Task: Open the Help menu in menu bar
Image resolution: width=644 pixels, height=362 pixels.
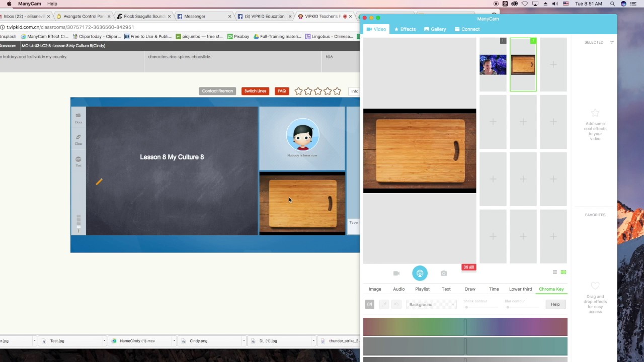Action: pos(52,4)
